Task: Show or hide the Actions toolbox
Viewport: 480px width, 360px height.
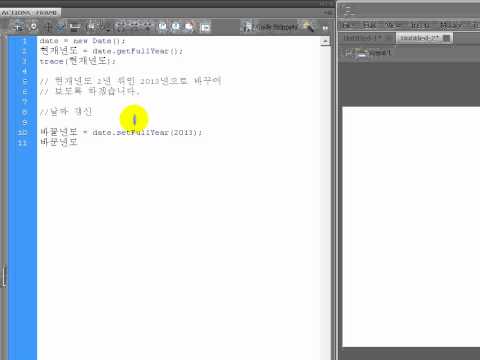Action: (x=205, y=27)
